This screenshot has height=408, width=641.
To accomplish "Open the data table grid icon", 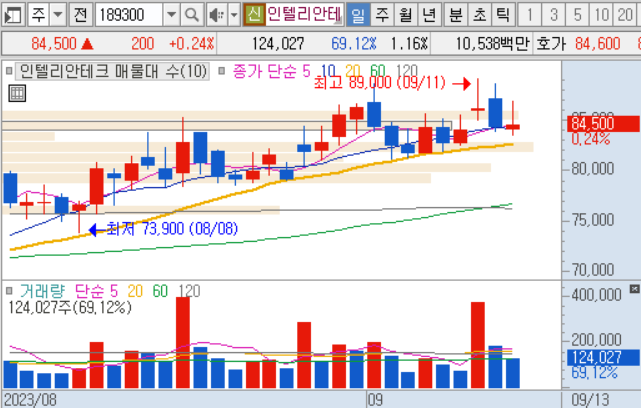I will pyautogui.click(x=17, y=94).
